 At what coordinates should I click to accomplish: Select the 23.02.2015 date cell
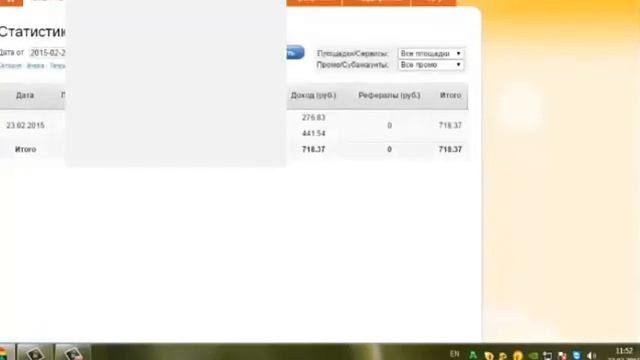tap(25, 125)
